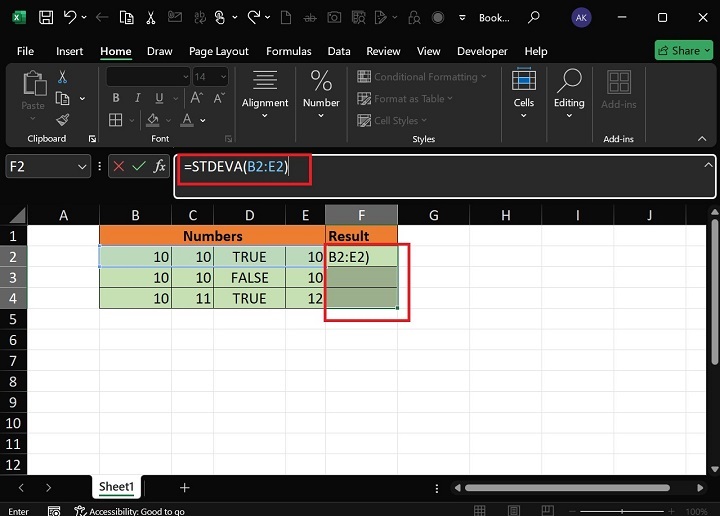Open the AK account profile avatar
This screenshot has height=516, width=720.
(x=581, y=17)
